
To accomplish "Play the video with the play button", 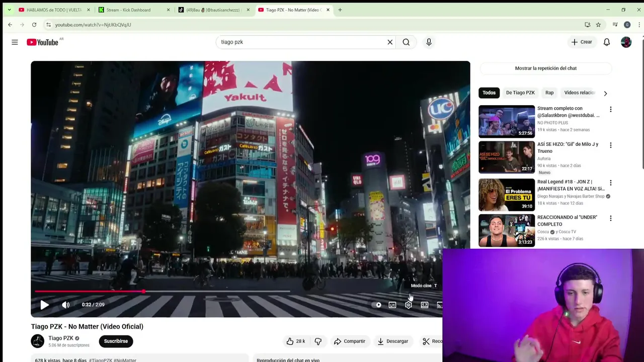I will [44, 305].
